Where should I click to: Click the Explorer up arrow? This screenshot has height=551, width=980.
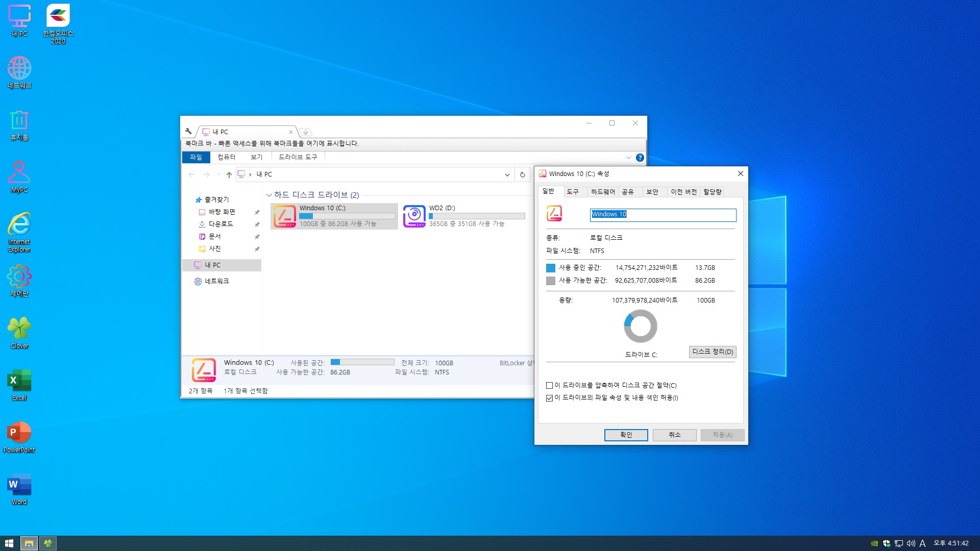point(229,174)
